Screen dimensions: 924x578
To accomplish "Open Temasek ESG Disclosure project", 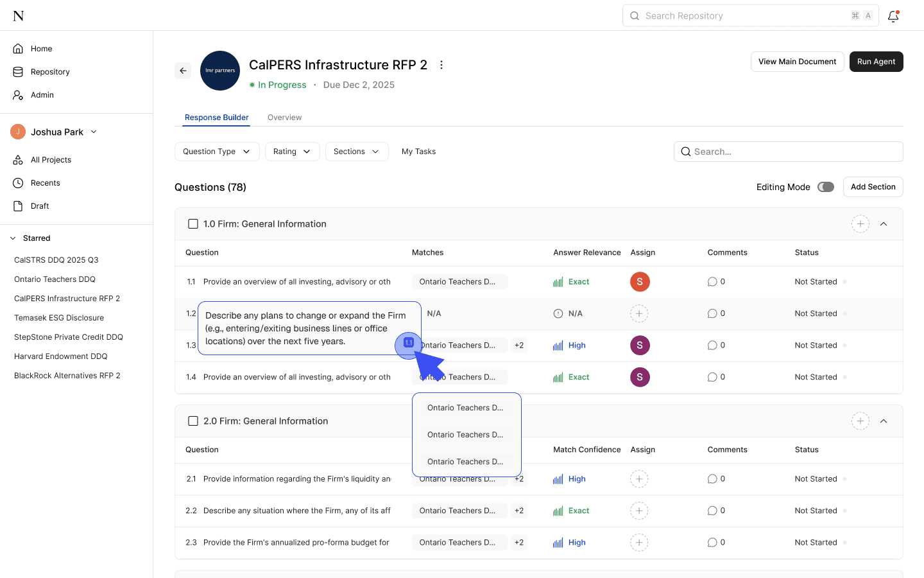I will point(59,318).
